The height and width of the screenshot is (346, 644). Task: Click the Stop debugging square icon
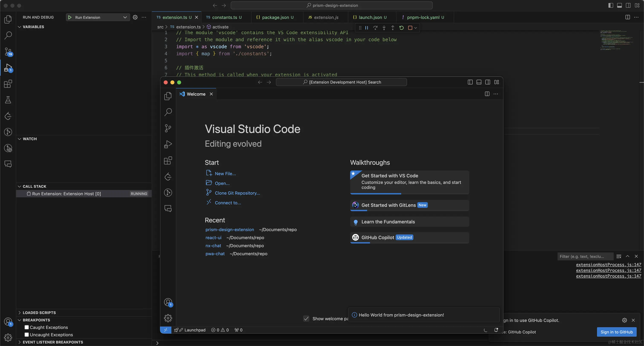tap(410, 28)
